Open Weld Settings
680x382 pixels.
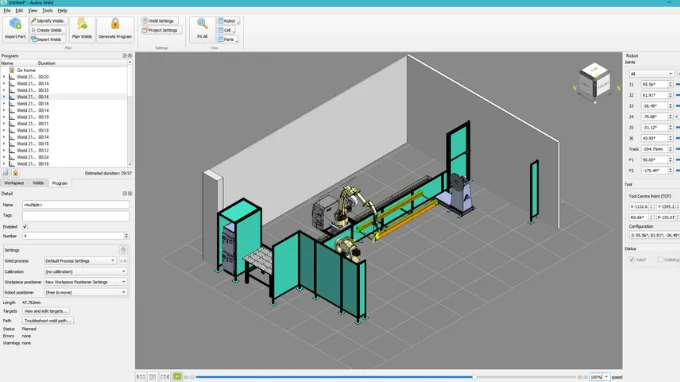pyautogui.click(x=159, y=21)
